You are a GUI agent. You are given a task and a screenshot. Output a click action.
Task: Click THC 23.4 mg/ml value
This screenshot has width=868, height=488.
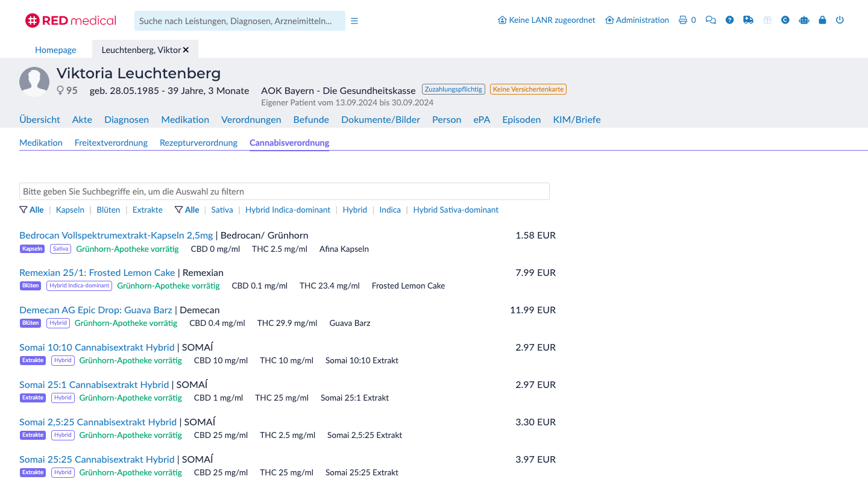pyautogui.click(x=330, y=286)
